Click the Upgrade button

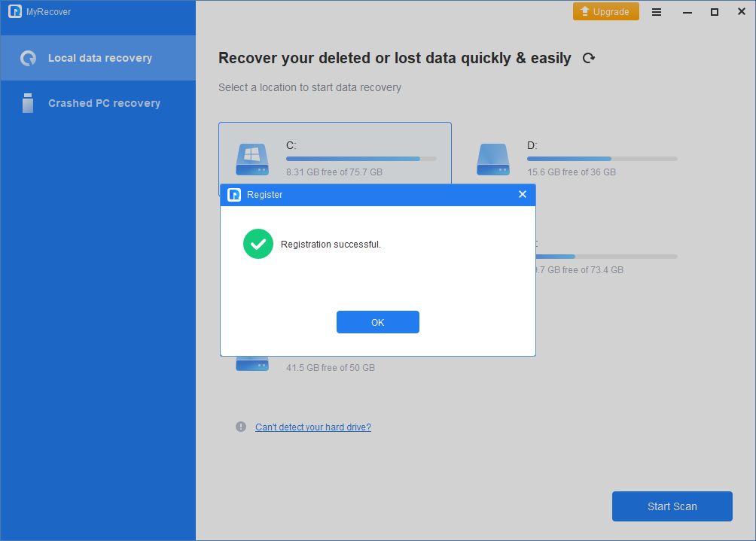605,11
